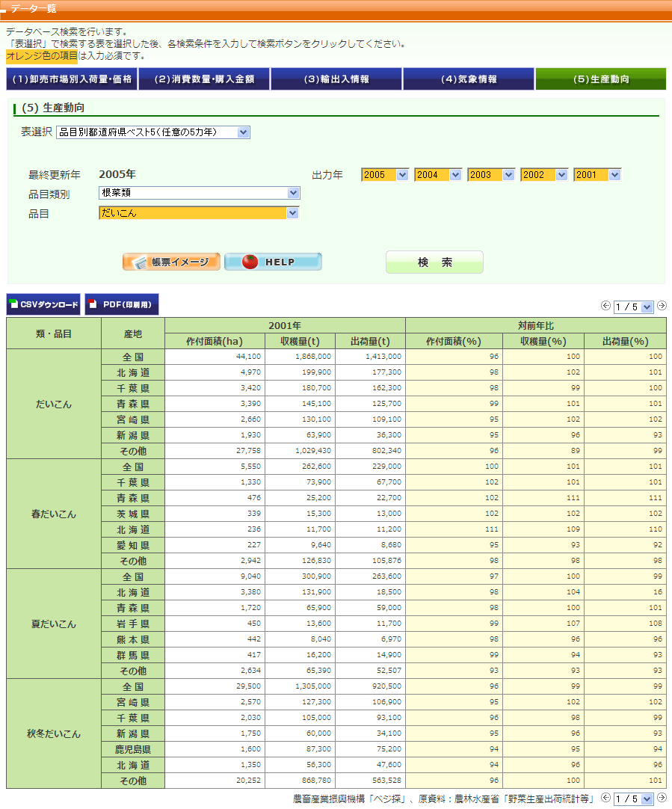Click the PDF print button
This screenshot has height=809, width=672.
122,304
